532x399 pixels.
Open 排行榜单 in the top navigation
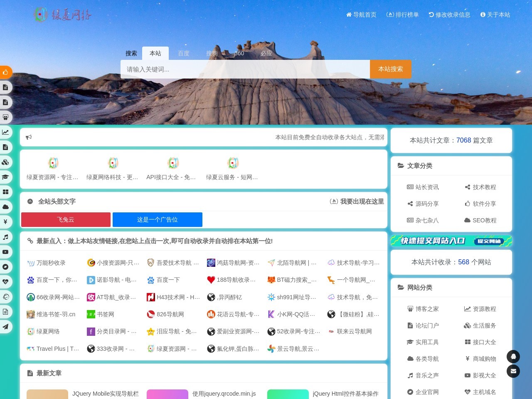[x=402, y=15]
